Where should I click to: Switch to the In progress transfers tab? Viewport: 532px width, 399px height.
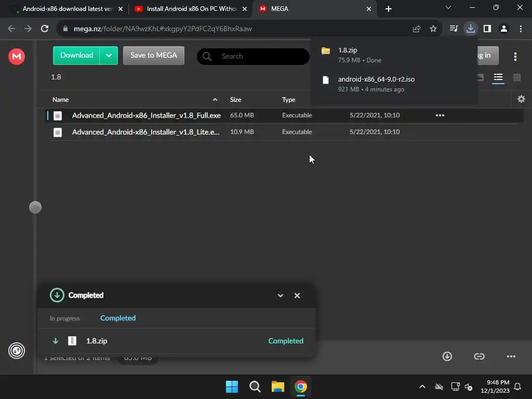(65, 318)
